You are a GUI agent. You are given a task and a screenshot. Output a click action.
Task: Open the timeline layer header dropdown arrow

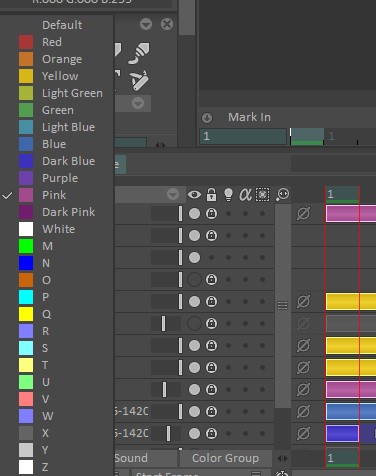[x=173, y=194]
